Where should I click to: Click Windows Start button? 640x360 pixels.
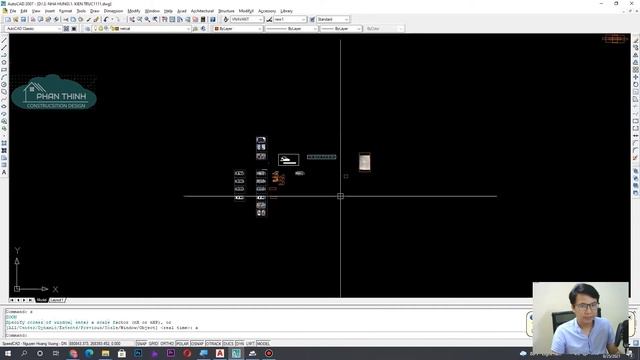(x=8, y=353)
